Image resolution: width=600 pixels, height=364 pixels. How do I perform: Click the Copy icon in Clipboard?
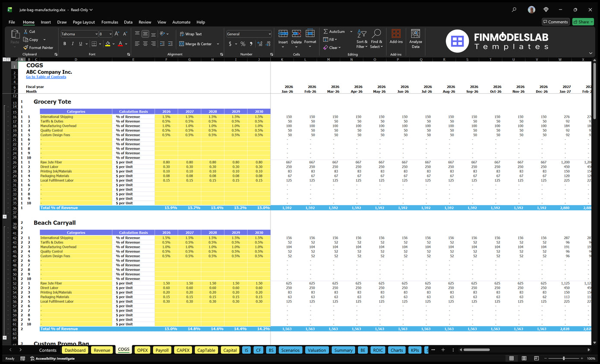pos(26,40)
